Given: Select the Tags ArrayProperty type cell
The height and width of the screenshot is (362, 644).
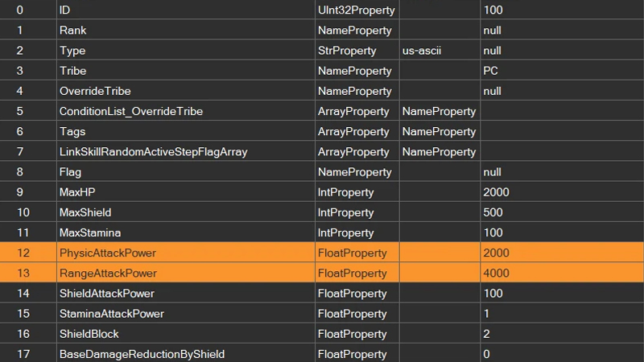Looking at the screenshot, I should (357, 131).
